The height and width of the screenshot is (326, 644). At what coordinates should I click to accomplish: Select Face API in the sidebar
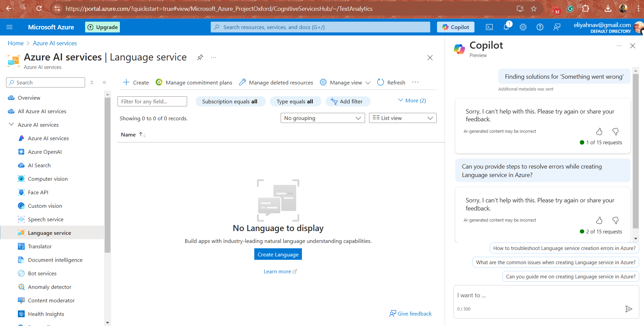click(37, 192)
